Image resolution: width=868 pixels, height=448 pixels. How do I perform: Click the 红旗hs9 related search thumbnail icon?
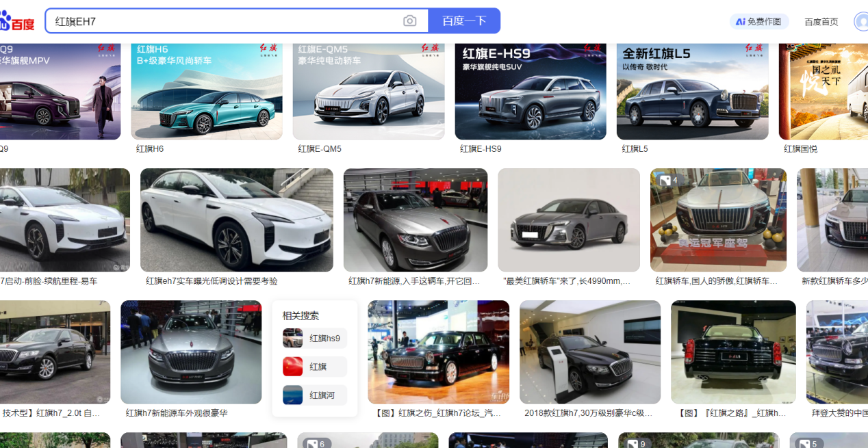293,338
